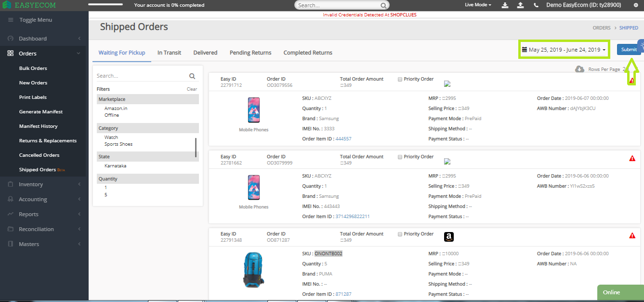This screenshot has width=644, height=302.
Task: Open Generate Manifest in the sidebar
Action: (x=41, y=111)
